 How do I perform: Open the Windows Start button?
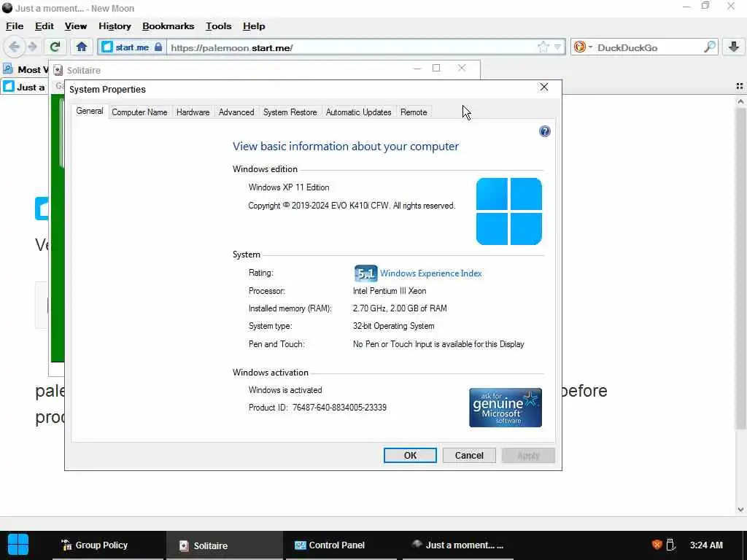pyautogui.click(x=18, y=545)
